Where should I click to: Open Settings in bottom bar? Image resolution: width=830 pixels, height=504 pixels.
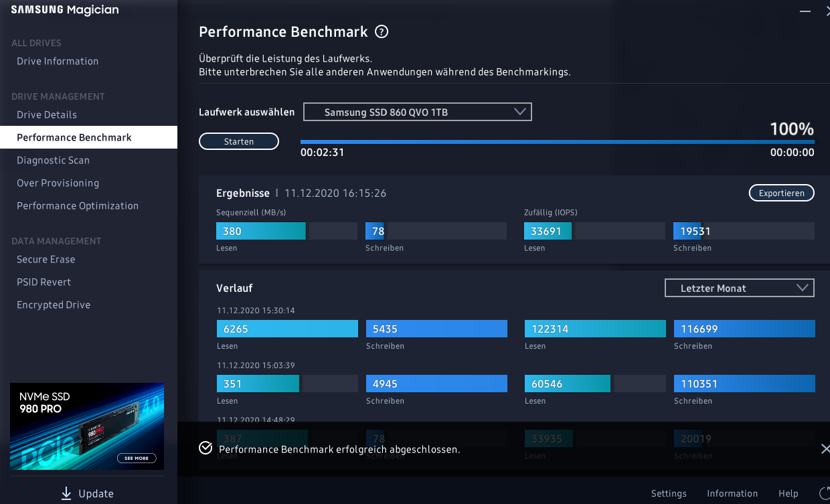coord(669,493)
